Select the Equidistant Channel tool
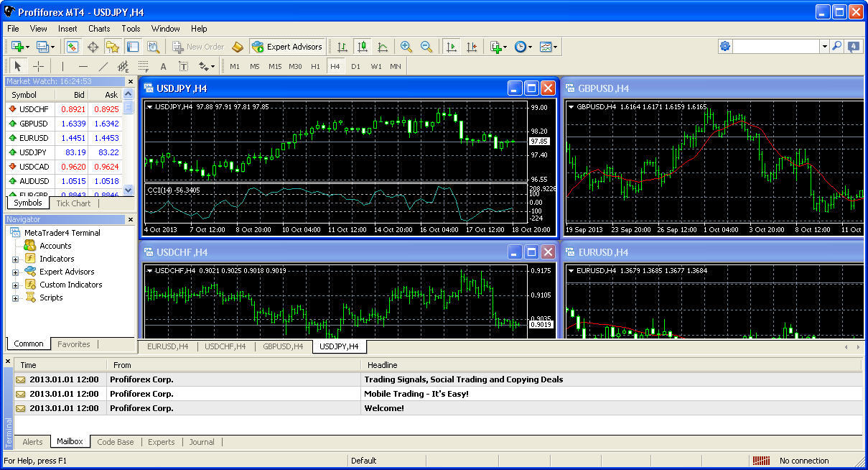868x470 pixels. (x=123, y=66)
